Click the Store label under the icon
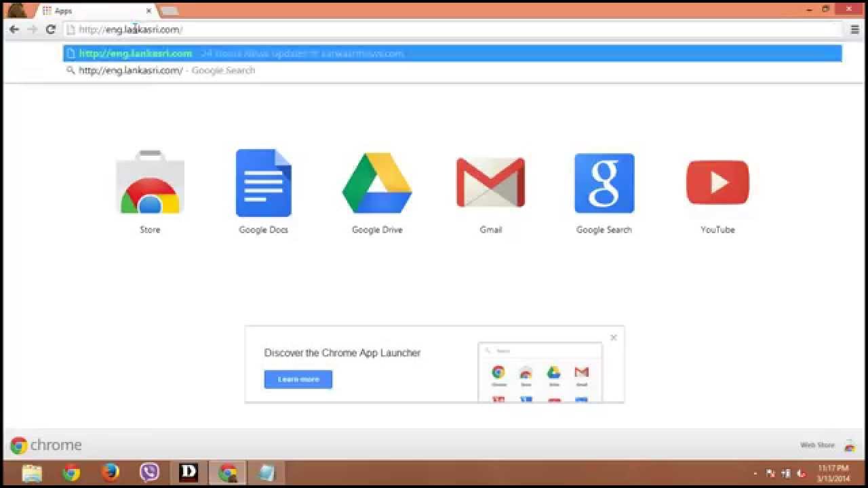This screenshot has width=868, height=488. tap(150, 230)
